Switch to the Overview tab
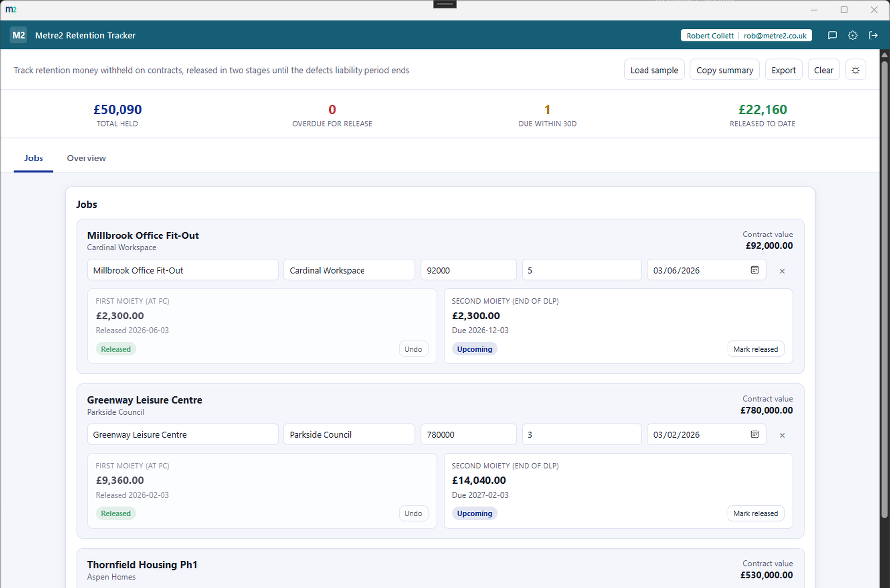The height and width of the screenshot is (588, 890). (x=86, y=158)
